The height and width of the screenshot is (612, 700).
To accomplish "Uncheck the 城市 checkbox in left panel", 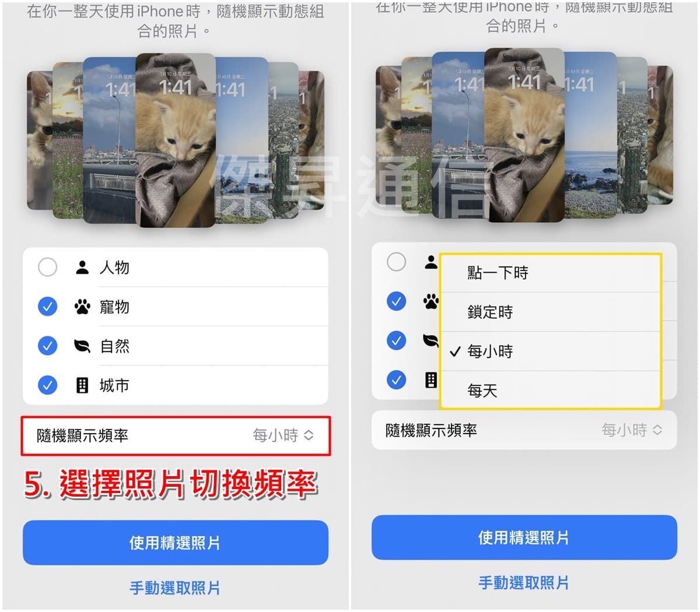I will 47,385.
